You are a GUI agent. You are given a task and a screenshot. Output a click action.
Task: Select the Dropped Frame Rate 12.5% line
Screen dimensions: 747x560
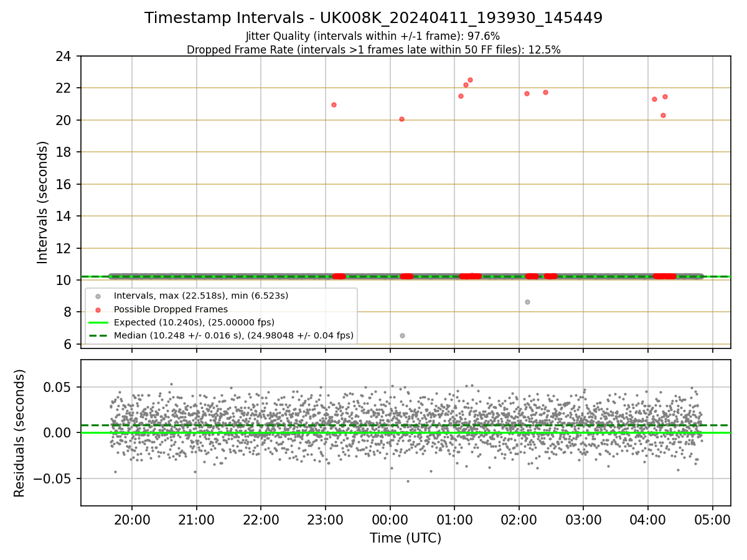coord(374,50)
